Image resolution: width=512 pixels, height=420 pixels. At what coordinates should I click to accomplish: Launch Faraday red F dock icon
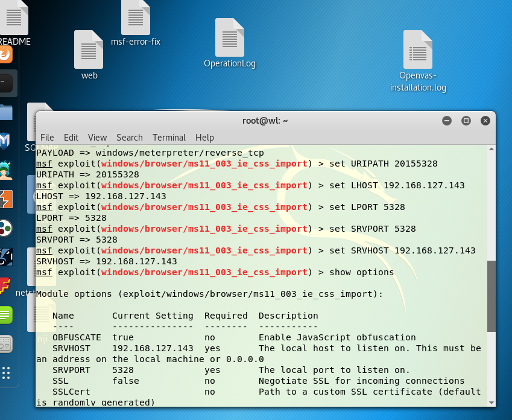5,286
